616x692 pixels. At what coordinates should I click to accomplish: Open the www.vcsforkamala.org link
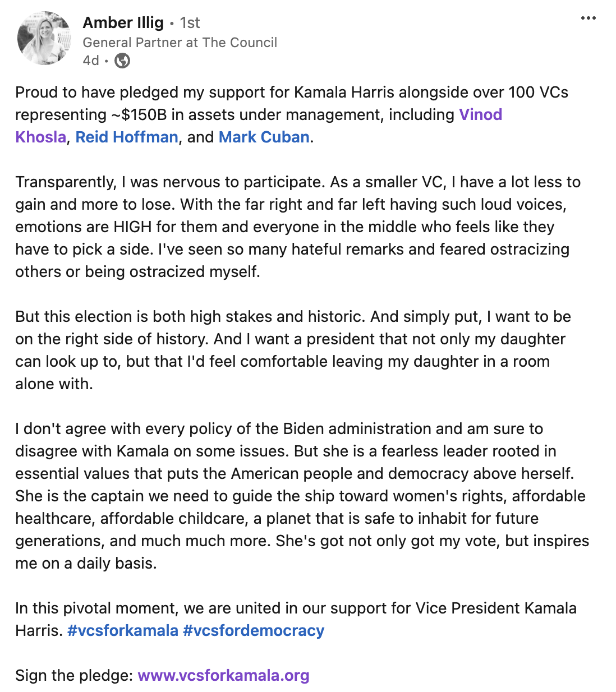point(223,676)
